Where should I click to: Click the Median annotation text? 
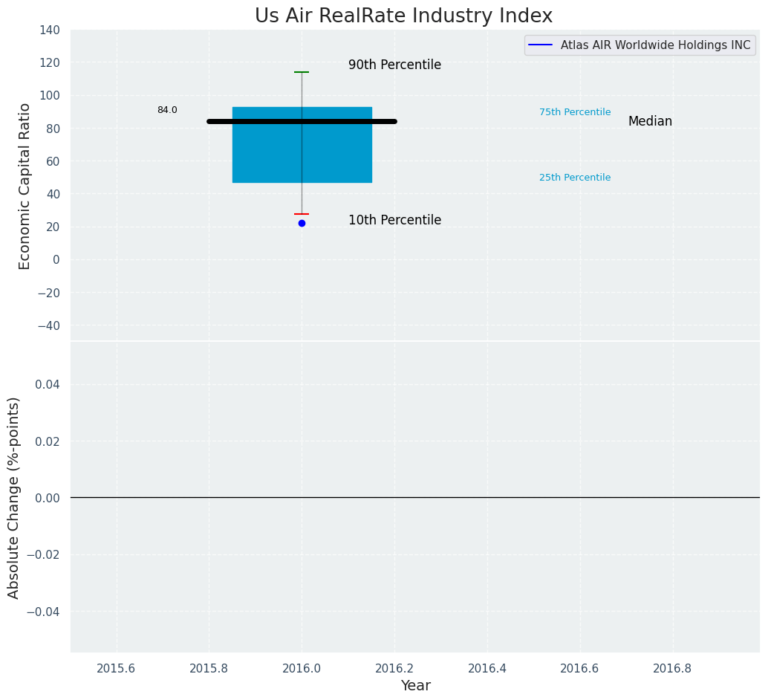[650, 122]
